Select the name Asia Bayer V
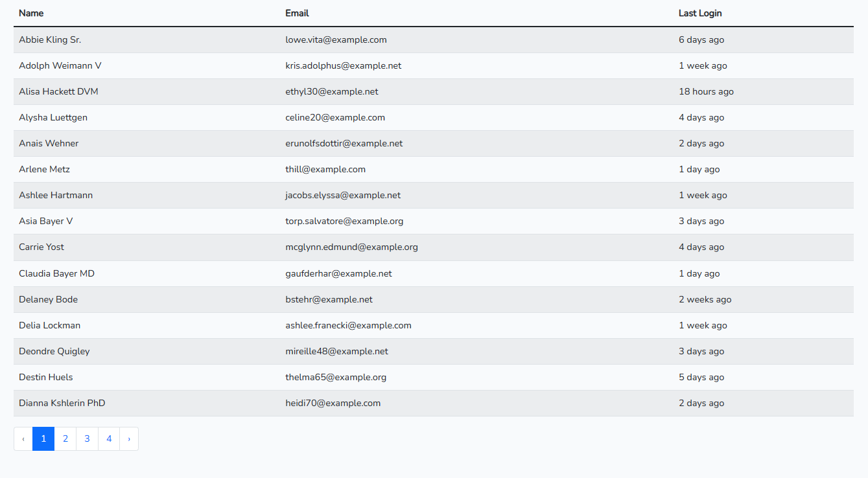The image size is (868, 478). pos(45,221)
